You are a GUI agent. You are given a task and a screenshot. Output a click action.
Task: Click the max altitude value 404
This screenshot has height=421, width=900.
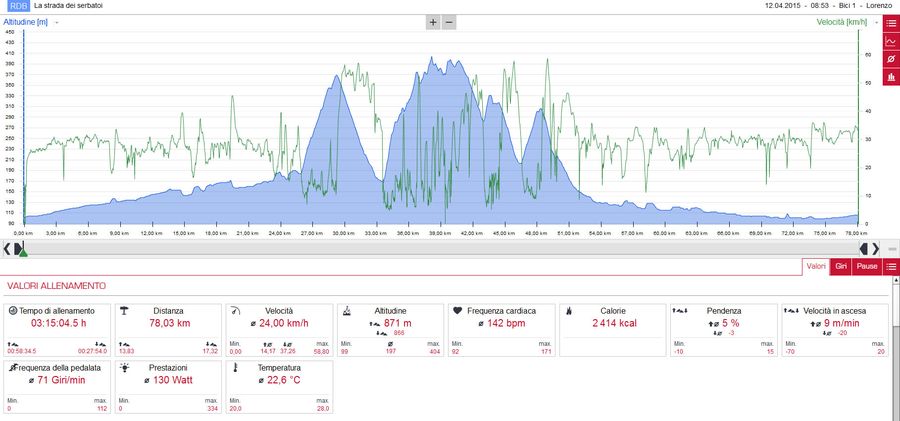click(436, 351)
